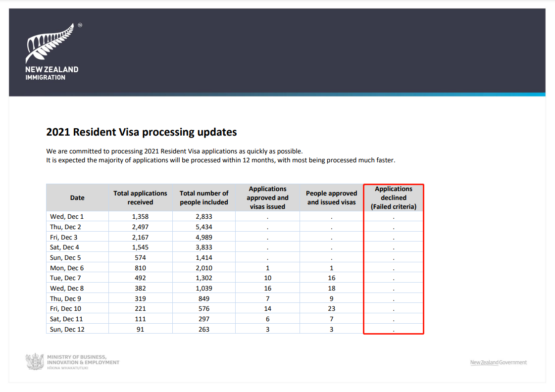Click the 'Applications approved and visas issued' header

click(267, 198)
